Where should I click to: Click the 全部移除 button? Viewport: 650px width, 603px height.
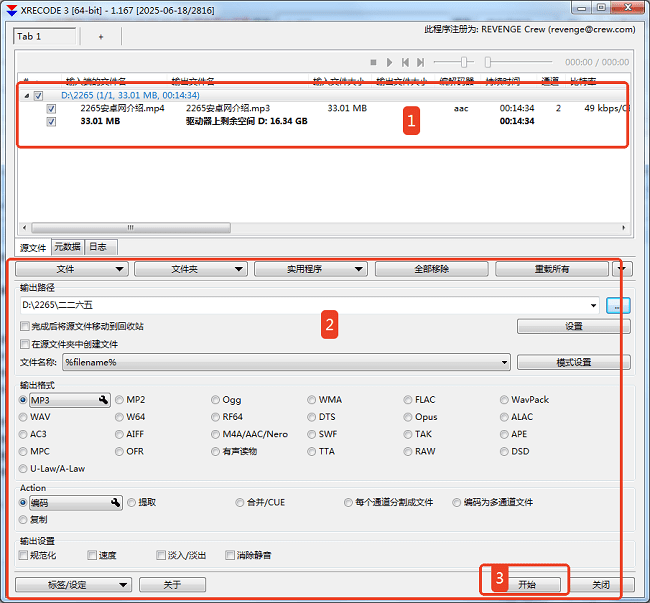[432, 269]
